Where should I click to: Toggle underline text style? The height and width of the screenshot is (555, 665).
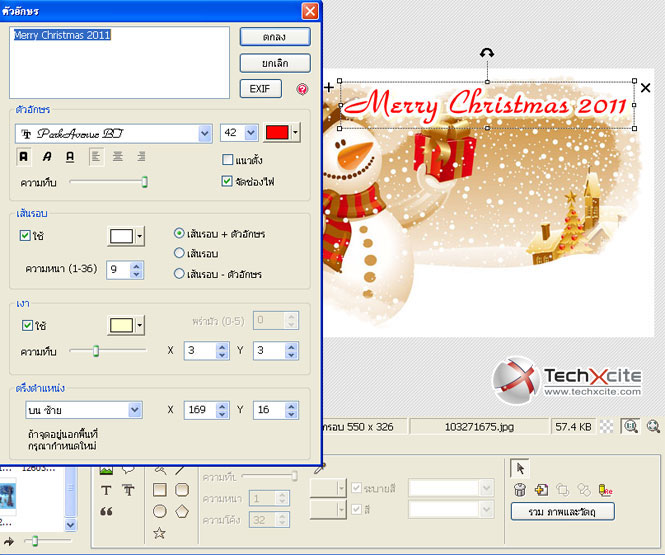tap(70, 156)
